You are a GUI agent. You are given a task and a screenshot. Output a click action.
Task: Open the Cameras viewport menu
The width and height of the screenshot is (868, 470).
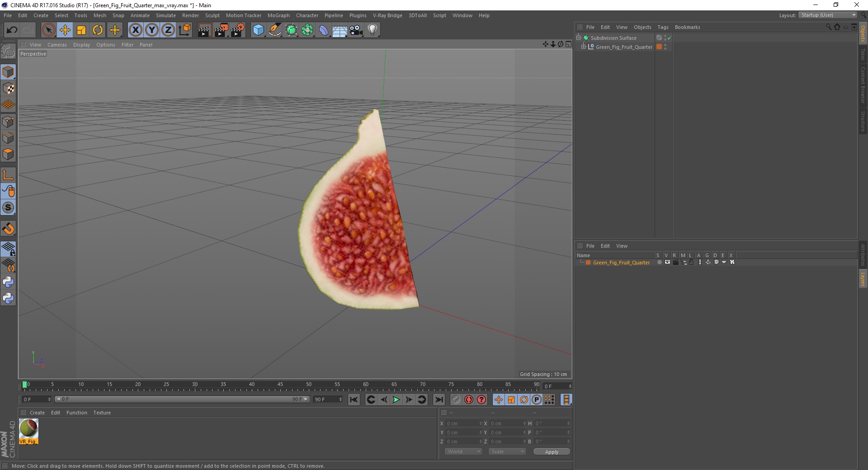57,45
